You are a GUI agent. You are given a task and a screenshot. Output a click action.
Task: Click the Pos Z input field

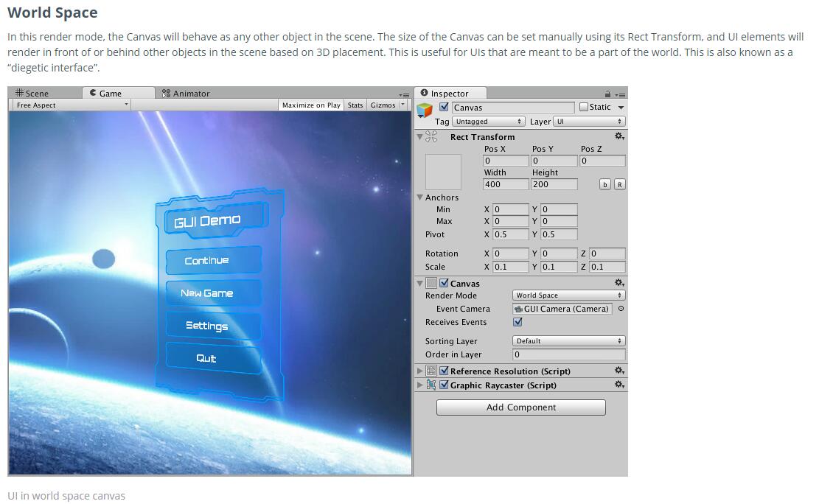602,161
